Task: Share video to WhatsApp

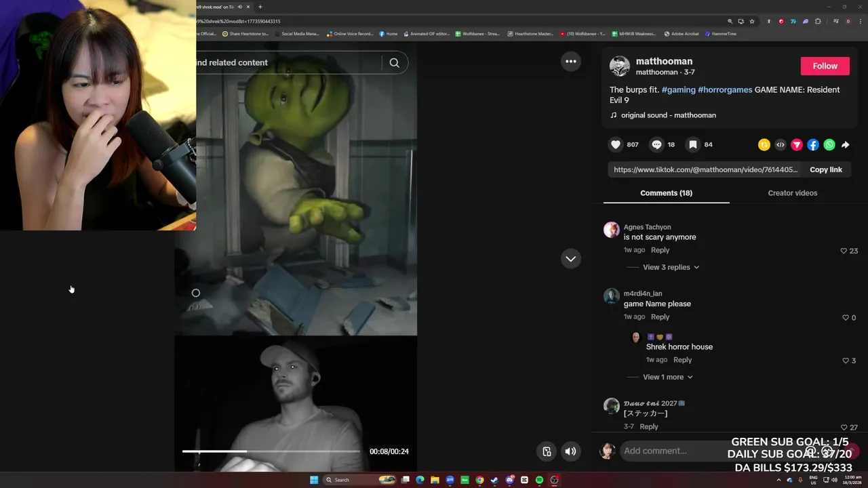Action: click(x=829, y=144)
